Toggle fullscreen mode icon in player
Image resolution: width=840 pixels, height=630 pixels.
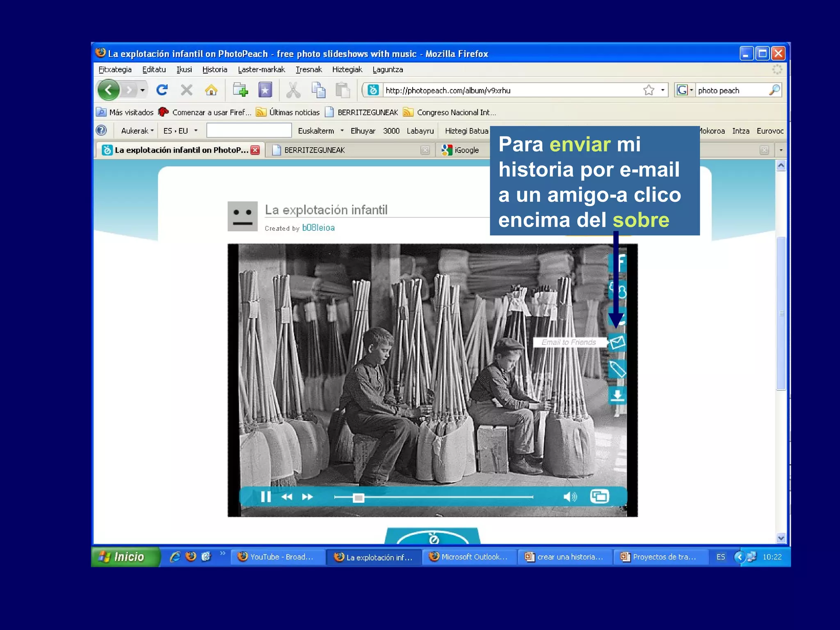(600, 496)
